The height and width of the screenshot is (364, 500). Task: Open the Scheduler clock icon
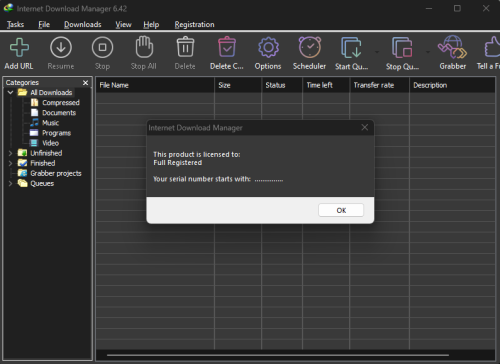click(x=310, y=47)
